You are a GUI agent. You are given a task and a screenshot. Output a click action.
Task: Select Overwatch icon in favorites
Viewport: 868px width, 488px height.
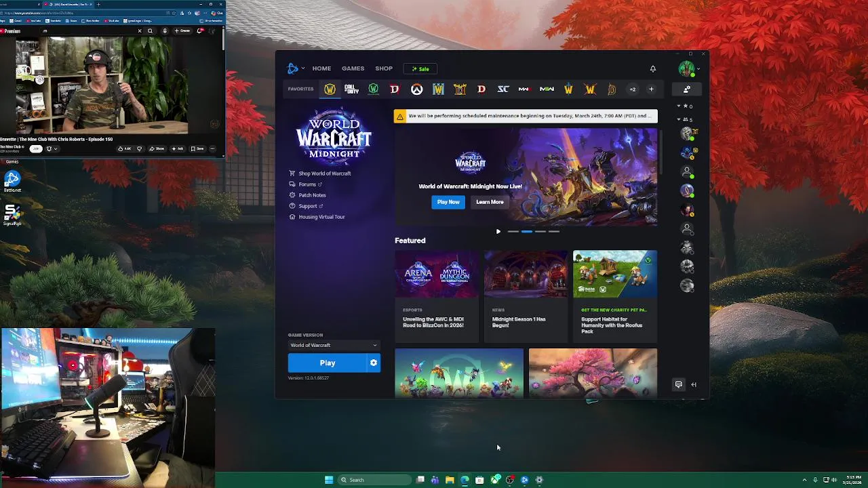416,89
